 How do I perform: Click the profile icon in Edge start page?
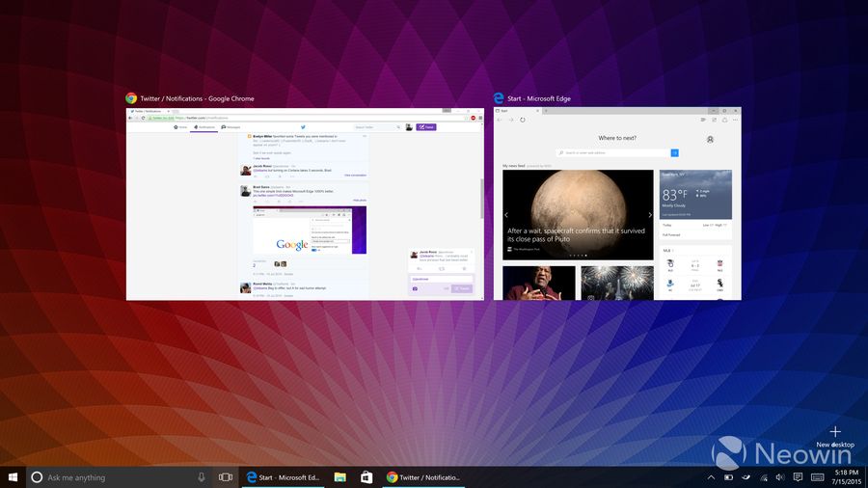710,140
